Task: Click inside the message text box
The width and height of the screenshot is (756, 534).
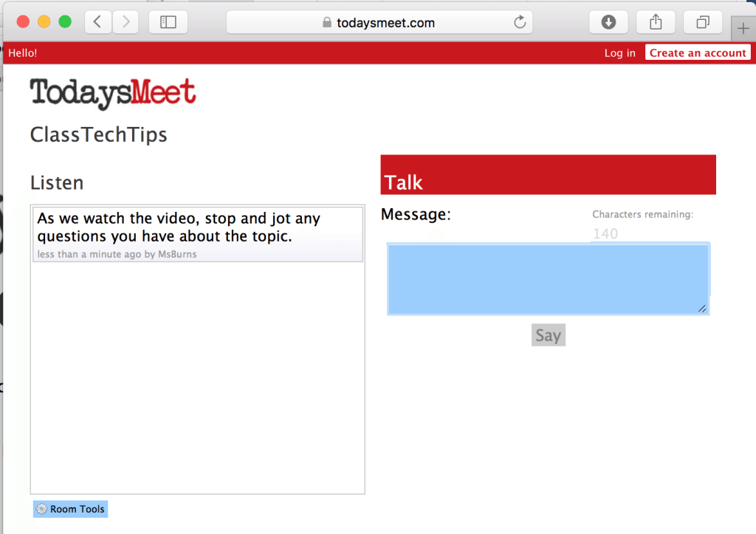Action: (548, 278)
